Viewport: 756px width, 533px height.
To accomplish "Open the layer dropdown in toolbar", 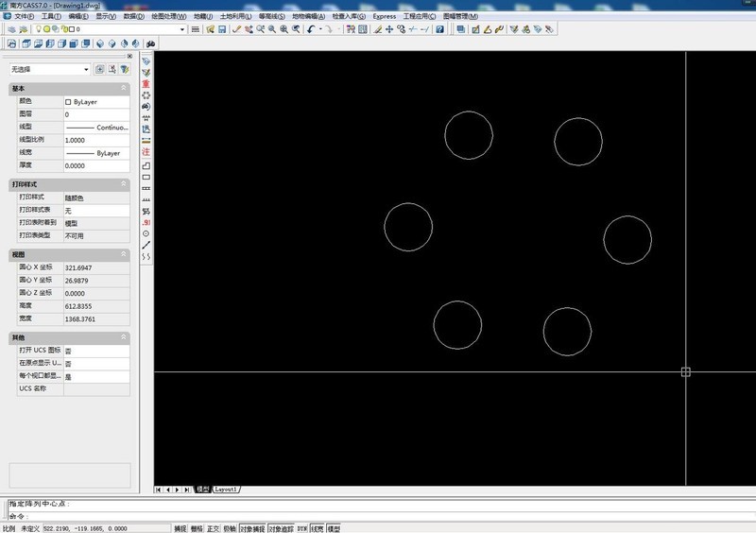I will (x=182, y=29).
